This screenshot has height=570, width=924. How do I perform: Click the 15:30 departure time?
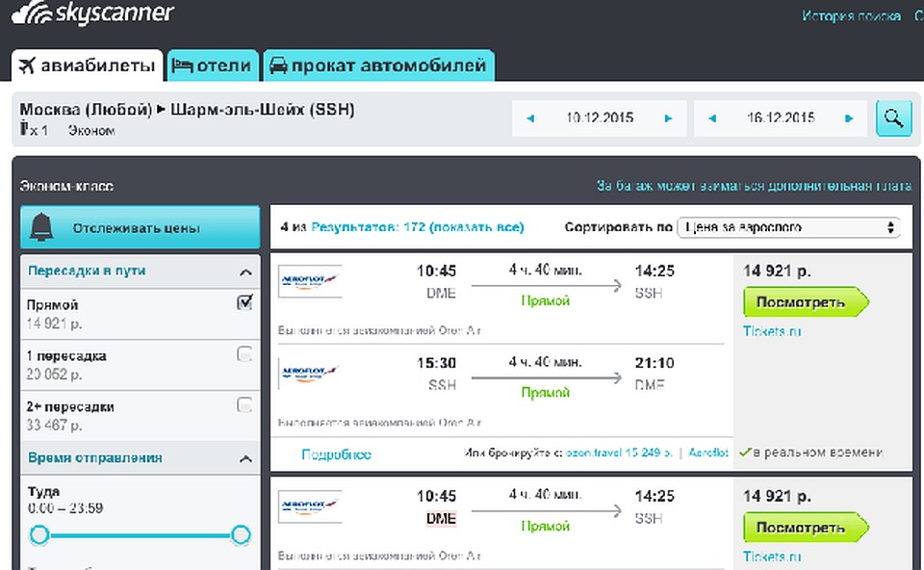tap(437, 363)
